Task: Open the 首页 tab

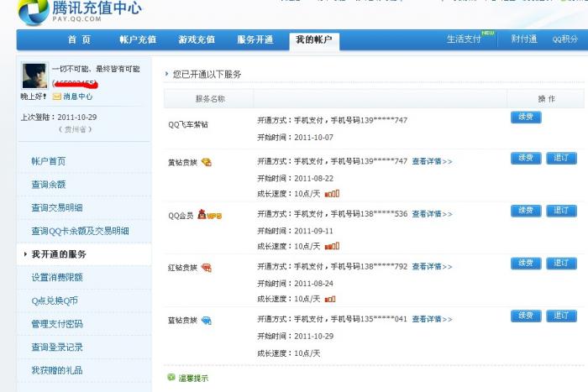Action: (x=79, y=39)
